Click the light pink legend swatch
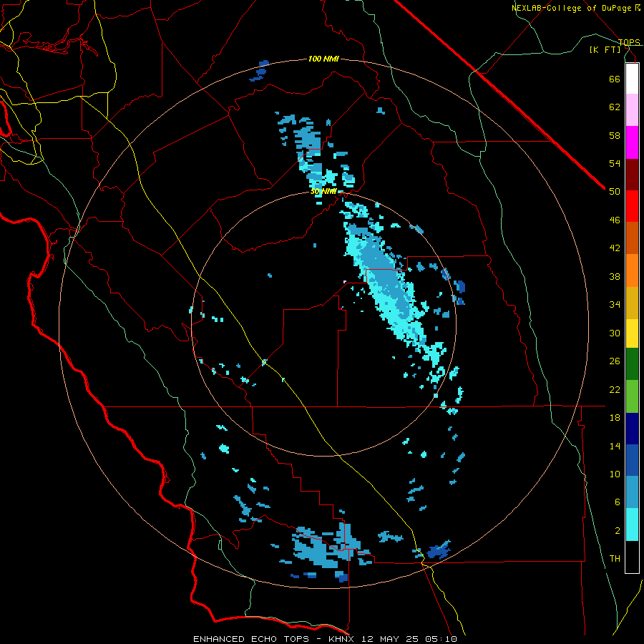Image resolution: width=644 pixels, height=644 pixels. pos(632,109)
